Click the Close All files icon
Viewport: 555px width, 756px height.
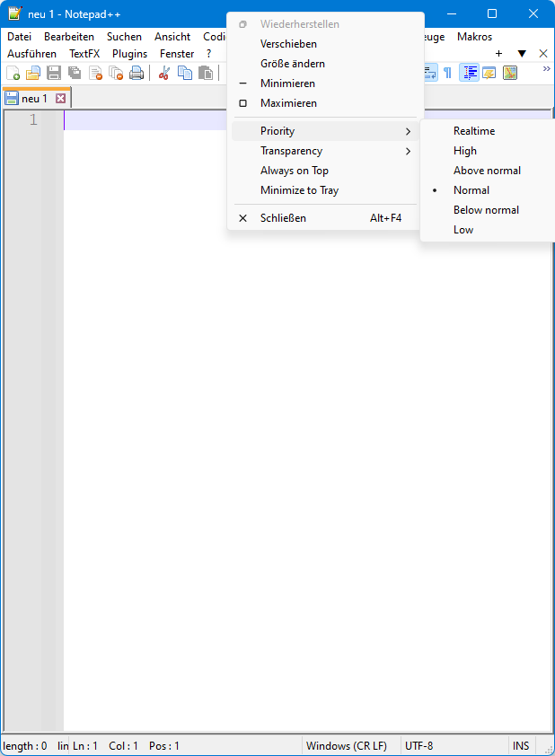pyautogui.click(x=116, y=73)
